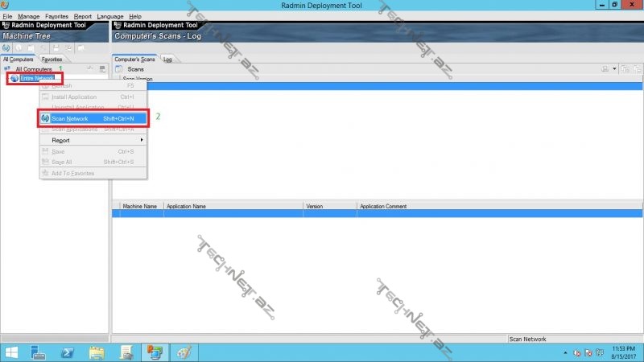Viewport: 644px width, 362px height.
Task: Switch to the Computer's Scans tab
Action: point(134,59)
